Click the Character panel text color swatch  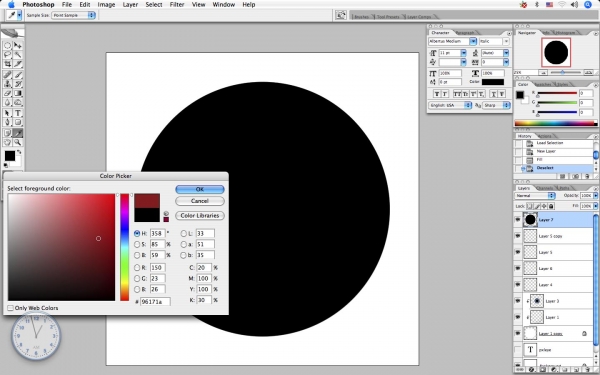pos(492,82)
